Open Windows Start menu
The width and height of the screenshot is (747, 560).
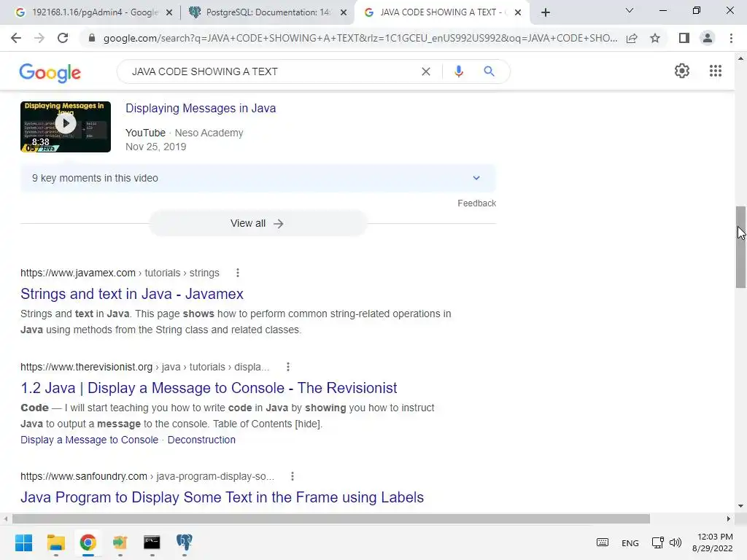(23, 542)
